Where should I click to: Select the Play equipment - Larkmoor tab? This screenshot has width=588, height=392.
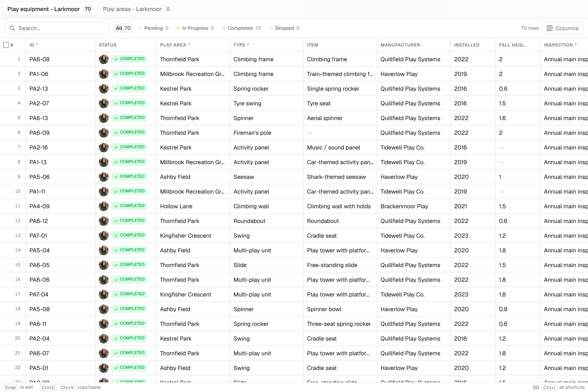[50, 9]
